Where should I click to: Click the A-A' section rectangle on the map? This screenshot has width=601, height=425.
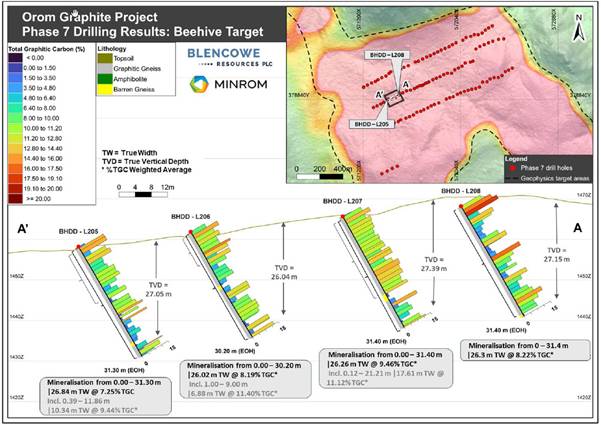point(396,98)
